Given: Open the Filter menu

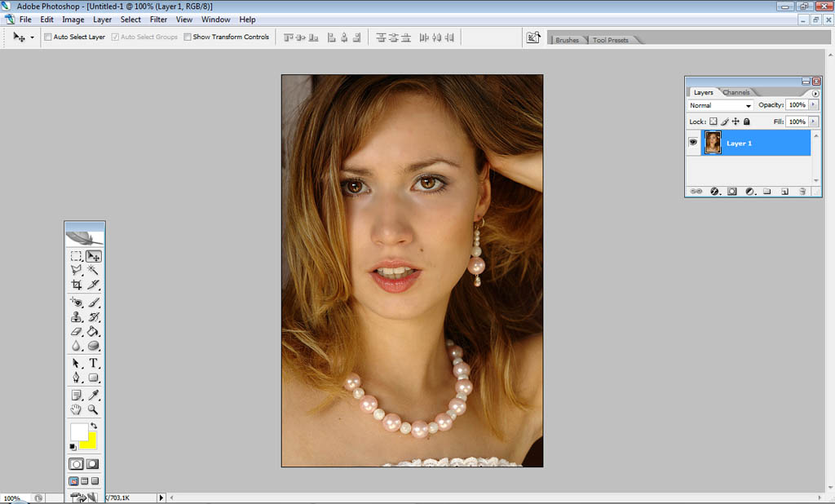Looking at the screenshot, I should tap(158, 20).
